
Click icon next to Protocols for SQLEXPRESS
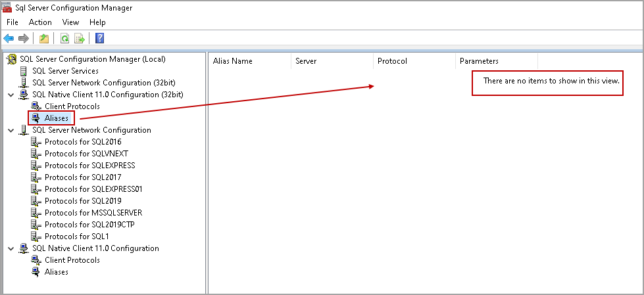click(x=36, y=166)
